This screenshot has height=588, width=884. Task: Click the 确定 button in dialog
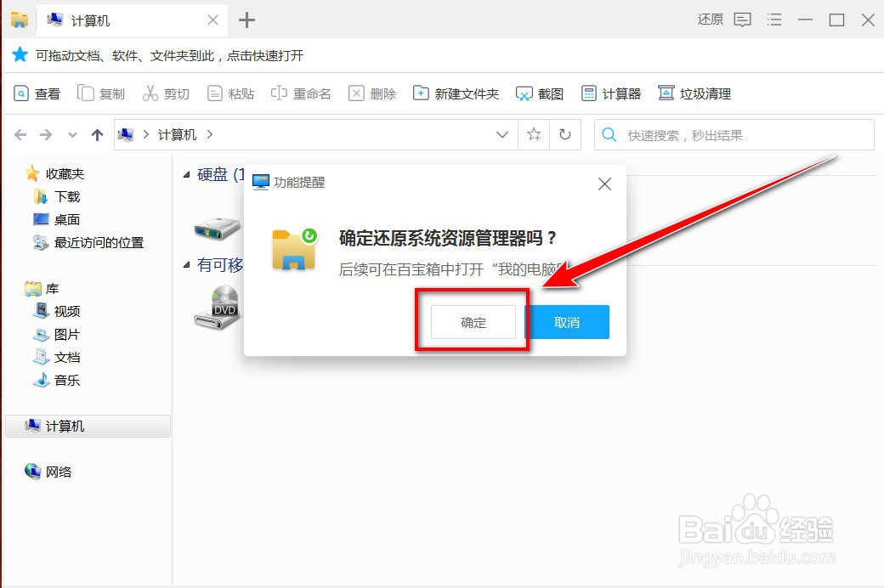pyautogui.click(x=473, y=322)
